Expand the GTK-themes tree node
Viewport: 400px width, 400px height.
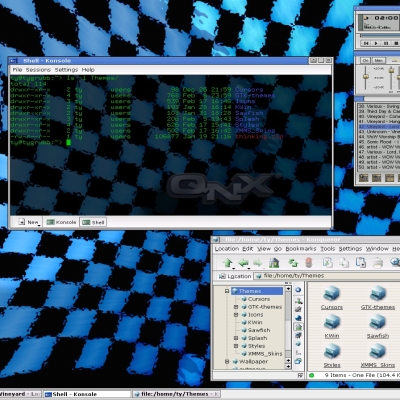[x=236, y=307]
